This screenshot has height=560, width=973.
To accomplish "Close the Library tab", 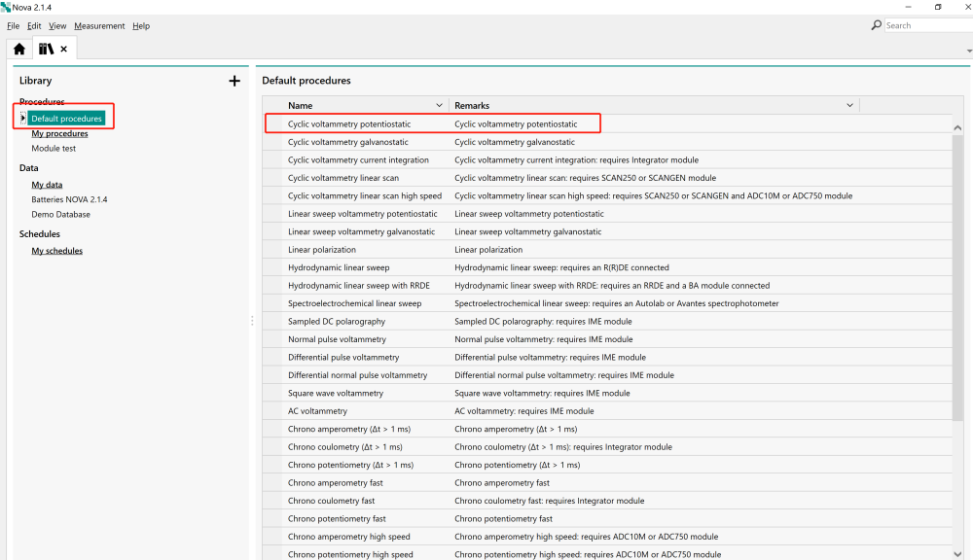I will [64, 49].
